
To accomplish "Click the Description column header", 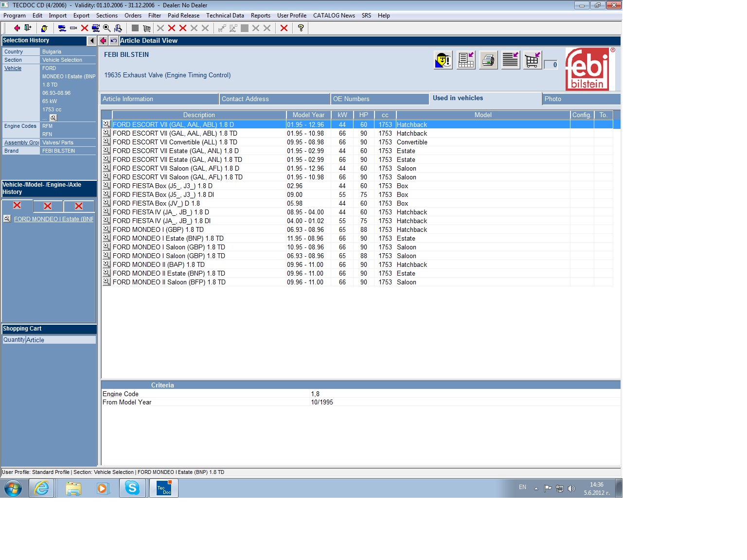I will tap(199, 115).
